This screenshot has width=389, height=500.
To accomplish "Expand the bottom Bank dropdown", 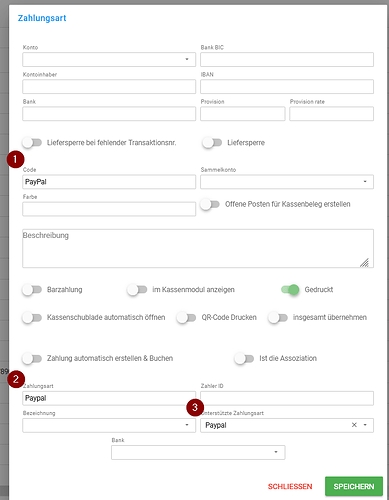I will pos(198,452).
